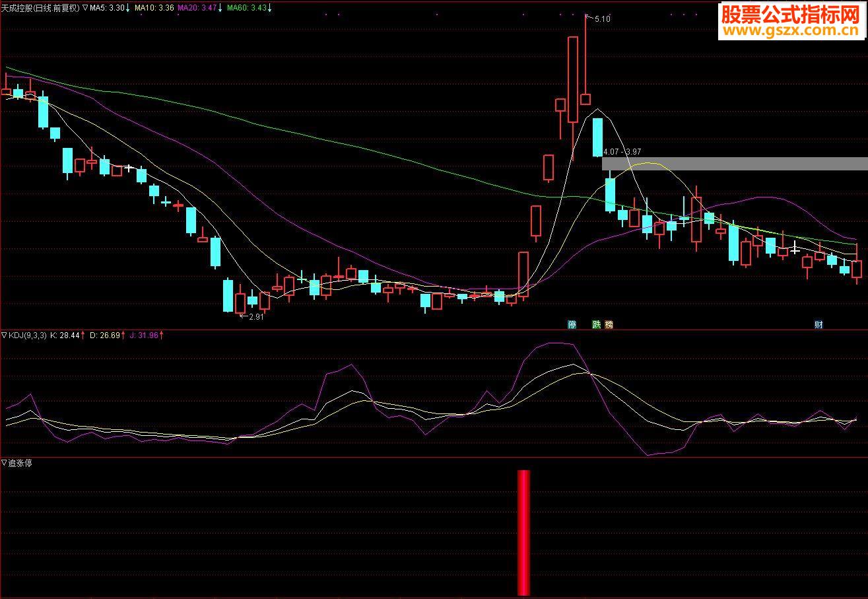Click the 4.07 - 3.97 gap label
The height and width of the screenshot is (599, 868).
(621, 152)
